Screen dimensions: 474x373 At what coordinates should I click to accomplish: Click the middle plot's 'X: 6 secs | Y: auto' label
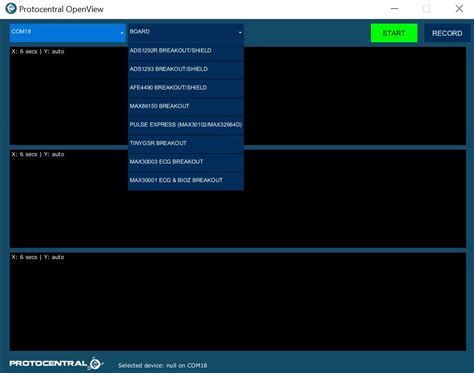(38, 154)
